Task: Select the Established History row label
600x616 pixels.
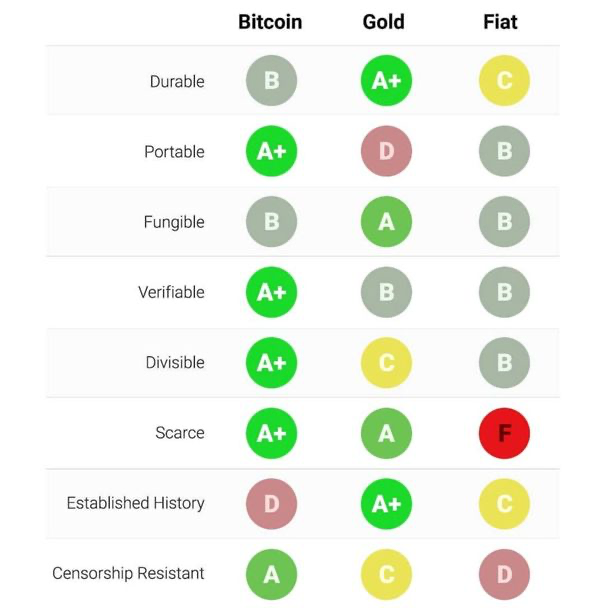Action: (136, 503)
